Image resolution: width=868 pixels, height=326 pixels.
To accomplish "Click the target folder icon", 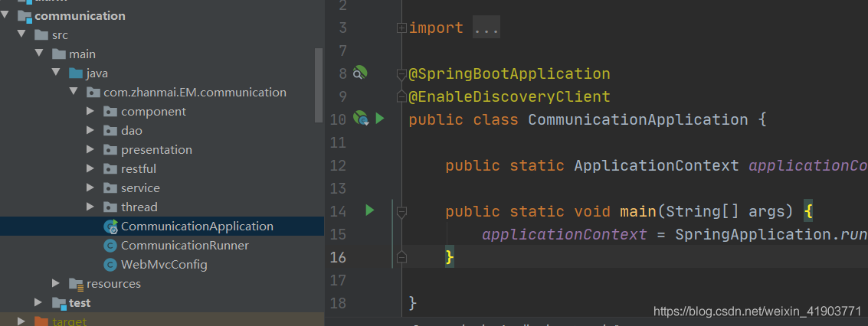I will pos(41,321).
